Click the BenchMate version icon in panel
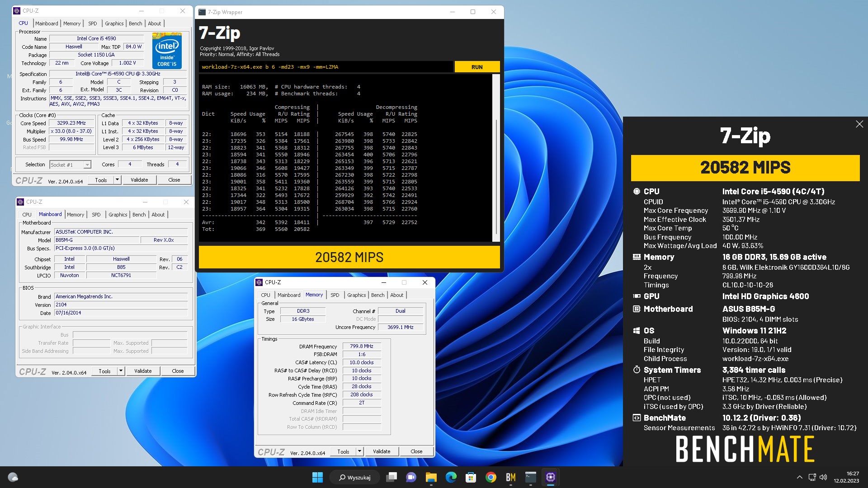Image resolution: width=868 pixels, height=488 pixels. pyautogui.click(x=637, y=418)
